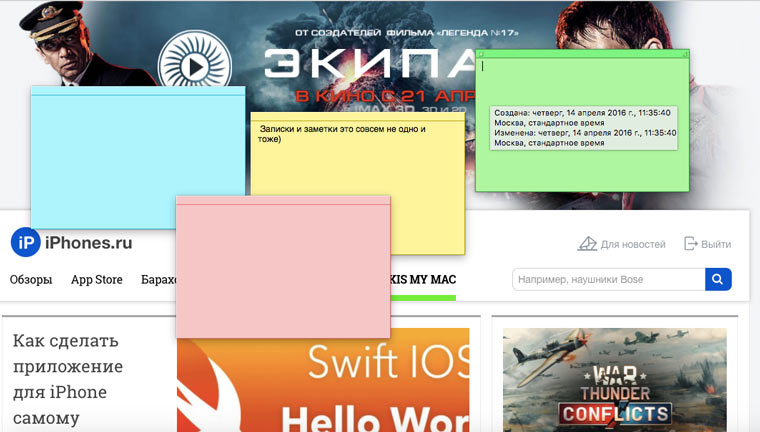Click the title bar of the yellow sticky note
Screen dimensions: 760x432
click(x=358, y=117)
